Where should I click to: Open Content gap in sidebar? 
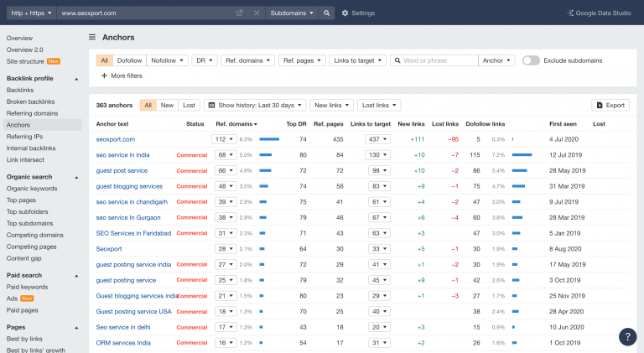pos(23,258)
